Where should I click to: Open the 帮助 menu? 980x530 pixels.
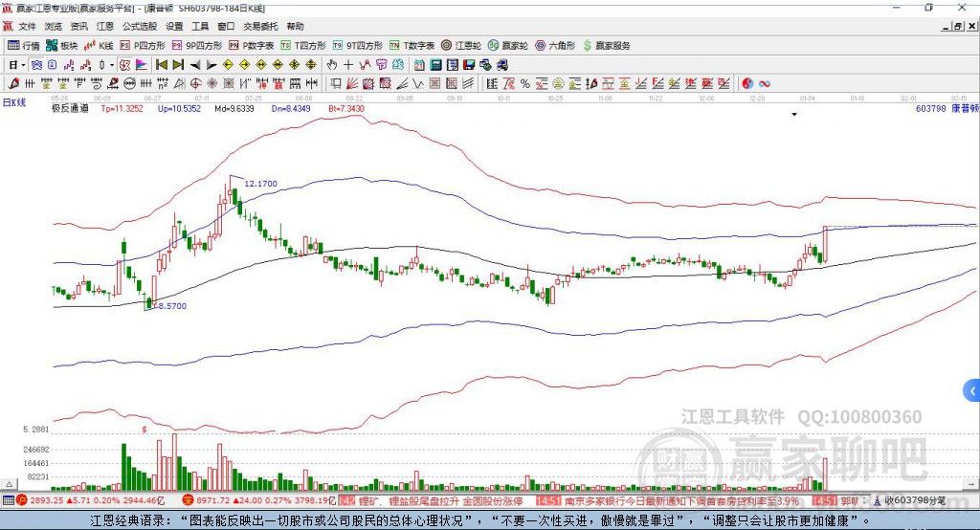point(295,26)
